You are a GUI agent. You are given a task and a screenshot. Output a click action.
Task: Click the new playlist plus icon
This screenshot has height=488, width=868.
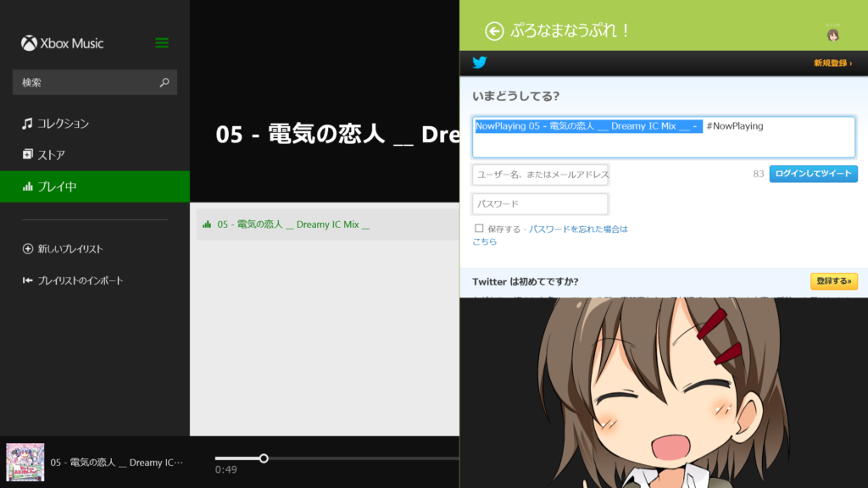point(28,249)
